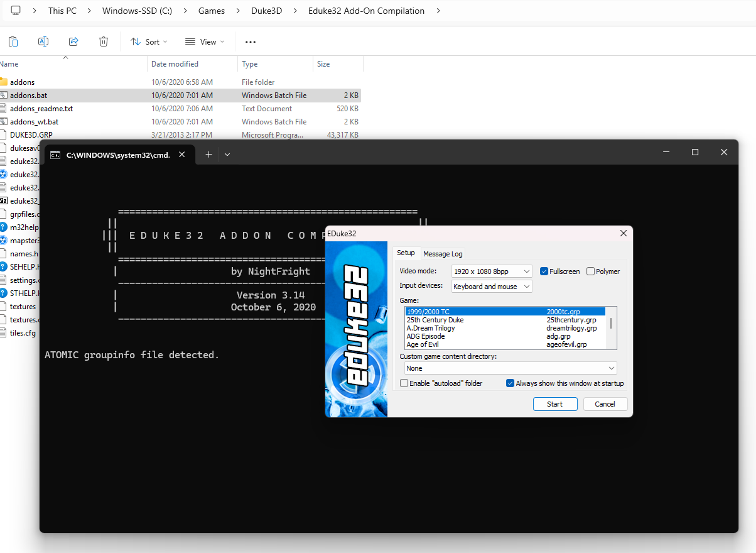Go to Duke3D folder in breadcrumb
Screen dimensions: 756x553
pos(266,11)
